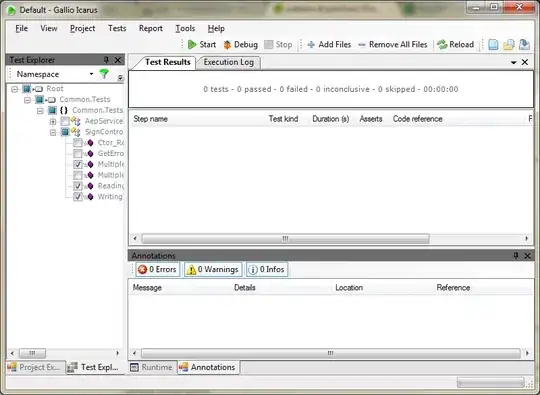Click the Open Project folder icon
This screenshot has width=540, height=395.
tap(509, 44)
